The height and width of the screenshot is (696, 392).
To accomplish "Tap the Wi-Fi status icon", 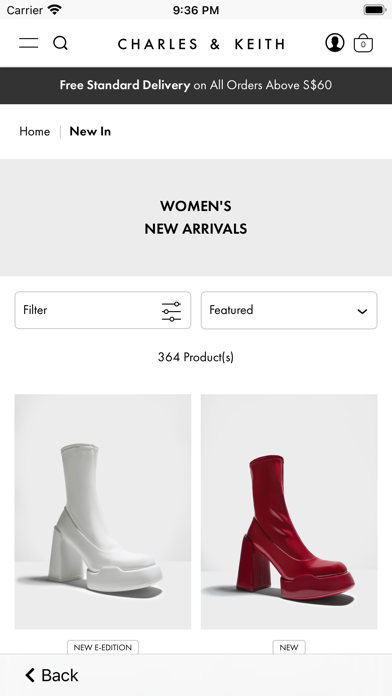I will point(55,9).
